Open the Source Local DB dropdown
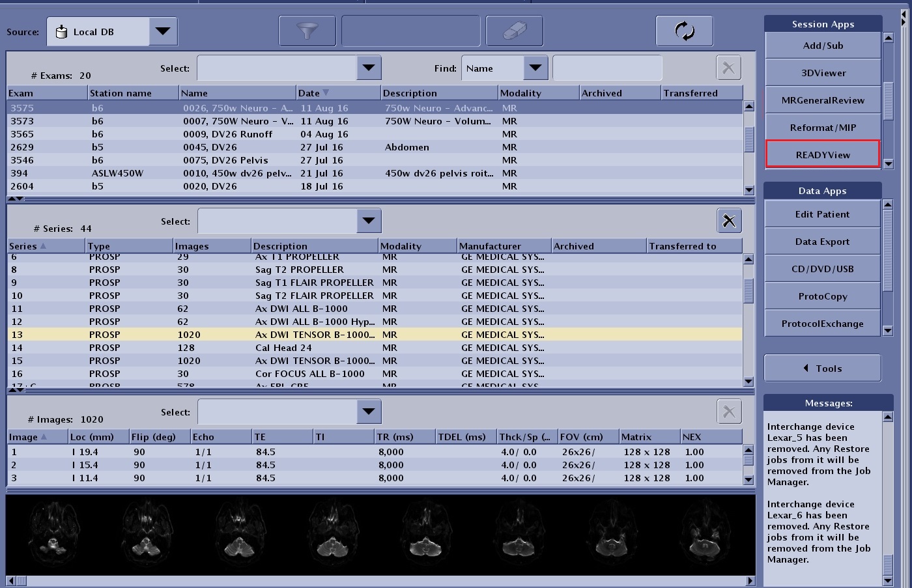Viewport: 912px width, 588px height. coord(163,31)
